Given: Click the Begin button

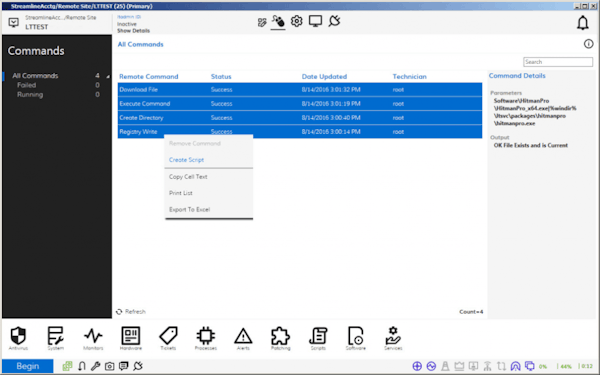Looking at the screenshot, I should [28, 366].
